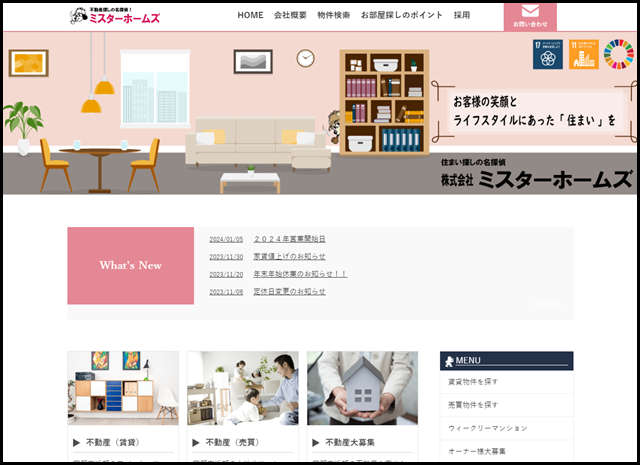Go to HOME in the navigation bar

coord(250,15)
